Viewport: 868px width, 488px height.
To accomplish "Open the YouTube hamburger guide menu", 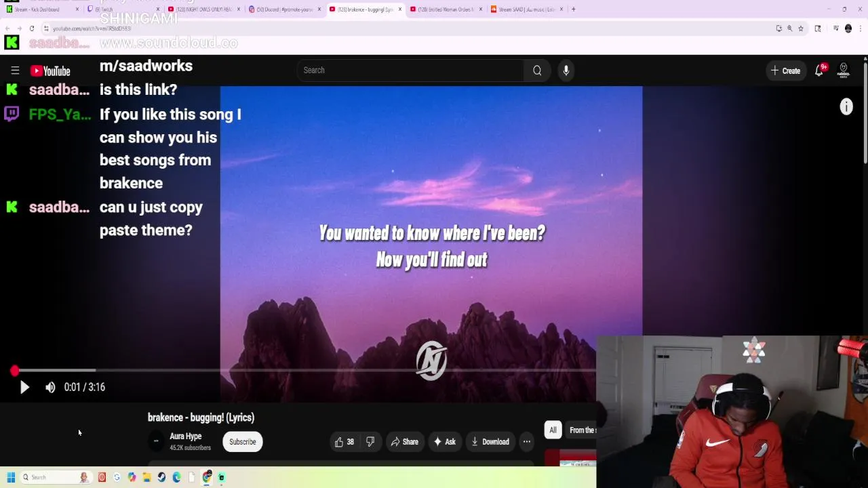I will (x=15, y=70).
